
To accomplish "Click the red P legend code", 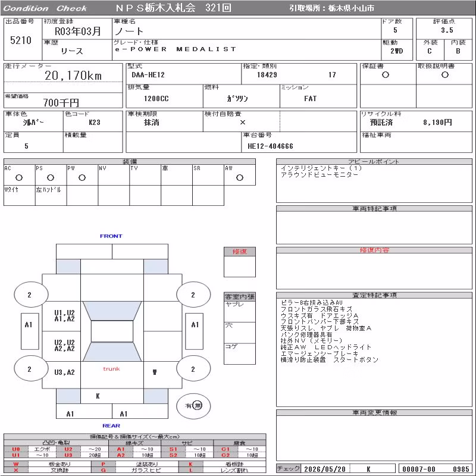I will (103, 464).
